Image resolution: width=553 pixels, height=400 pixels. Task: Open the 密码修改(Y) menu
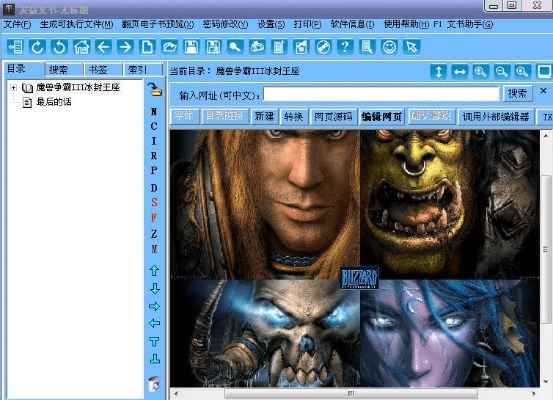(225, 24)
